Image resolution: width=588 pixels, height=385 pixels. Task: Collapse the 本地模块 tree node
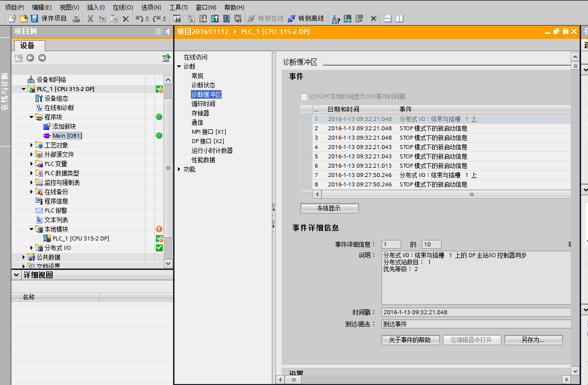pos(31,229)
